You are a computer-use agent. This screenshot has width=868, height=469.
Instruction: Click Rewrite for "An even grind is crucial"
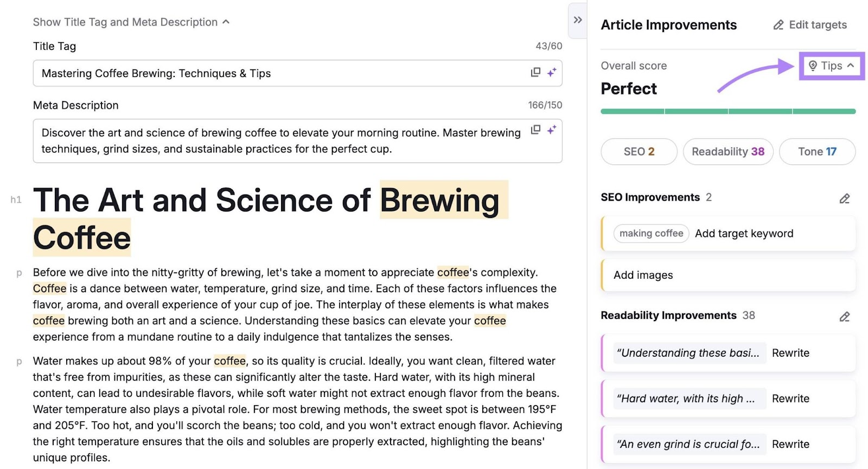click(790, 444)
